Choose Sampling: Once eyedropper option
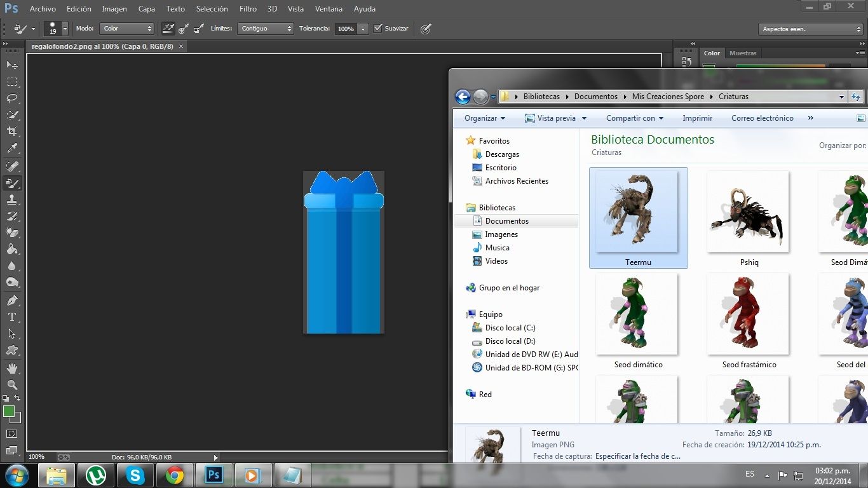Image resolution: width=868 pixels, height=488 pixels. click(x=184, y=29)
